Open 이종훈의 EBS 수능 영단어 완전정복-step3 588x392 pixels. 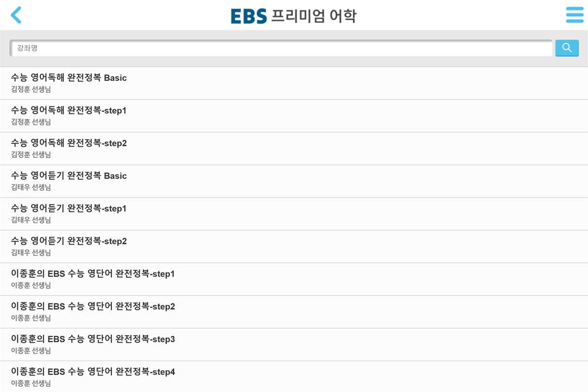[x=294, y=345]
